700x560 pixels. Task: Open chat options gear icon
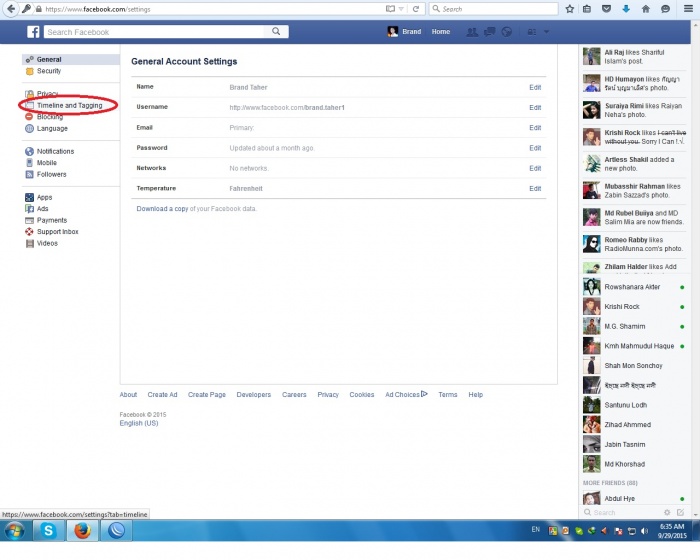[x=667, y=513]
